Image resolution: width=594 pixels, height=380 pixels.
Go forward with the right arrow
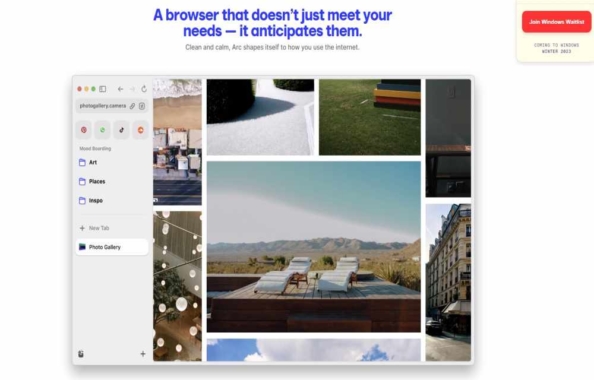(132, 89)
